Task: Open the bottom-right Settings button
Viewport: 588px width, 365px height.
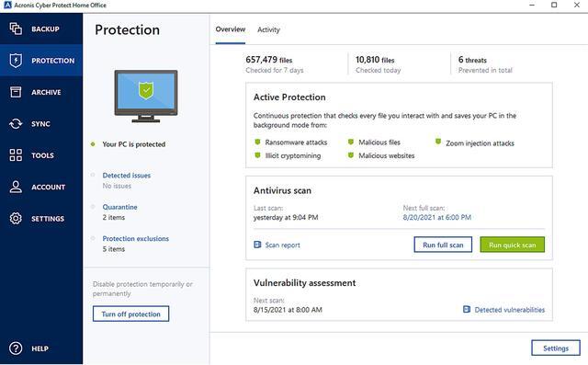Action: 556,348
